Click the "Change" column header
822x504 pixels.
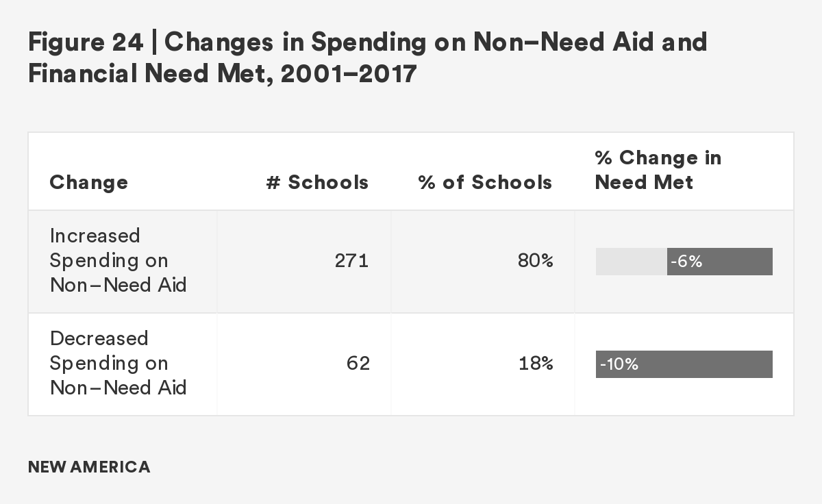(x=88, y=182)
